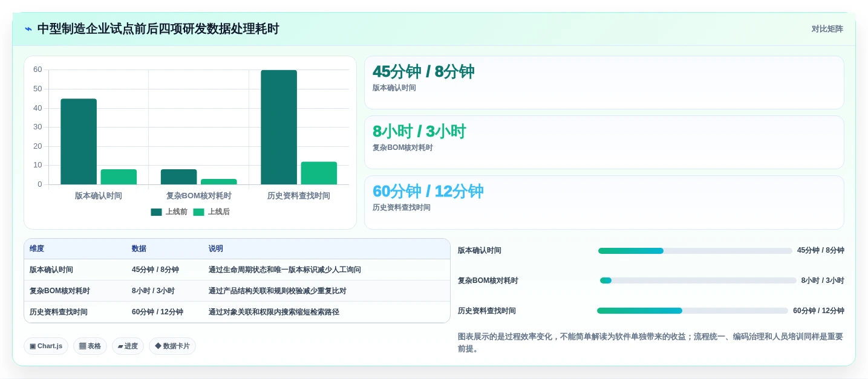Click the 历史资料查找时间 progress bar
Screen dimensions: 868x379
tap(693, 311)
